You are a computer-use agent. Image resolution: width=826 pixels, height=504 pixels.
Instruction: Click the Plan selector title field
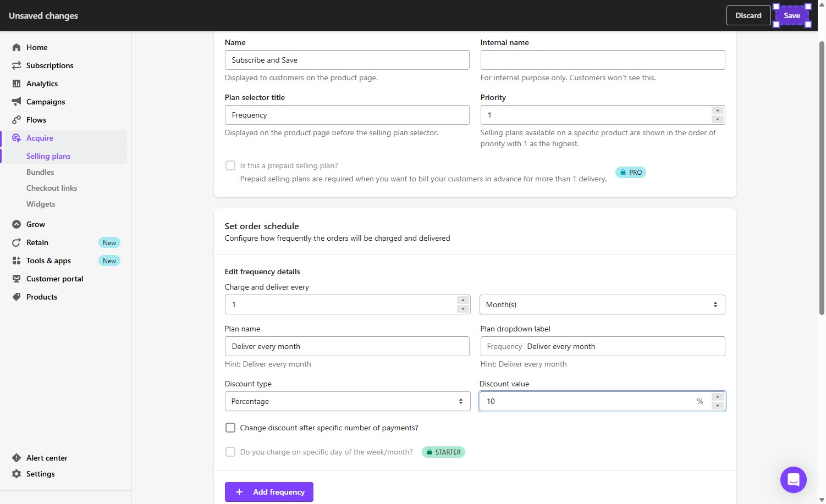point(347,115)
